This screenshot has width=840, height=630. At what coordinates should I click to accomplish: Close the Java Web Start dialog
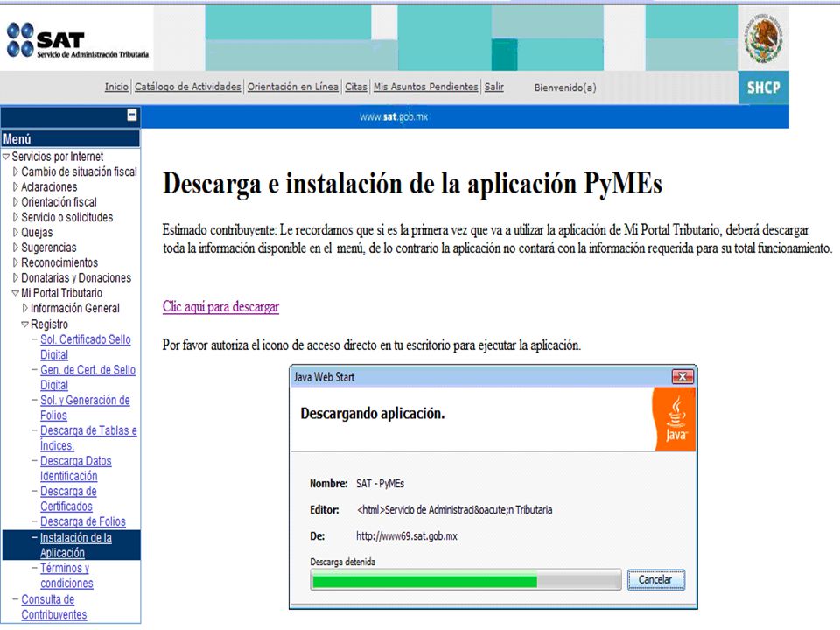682,376
